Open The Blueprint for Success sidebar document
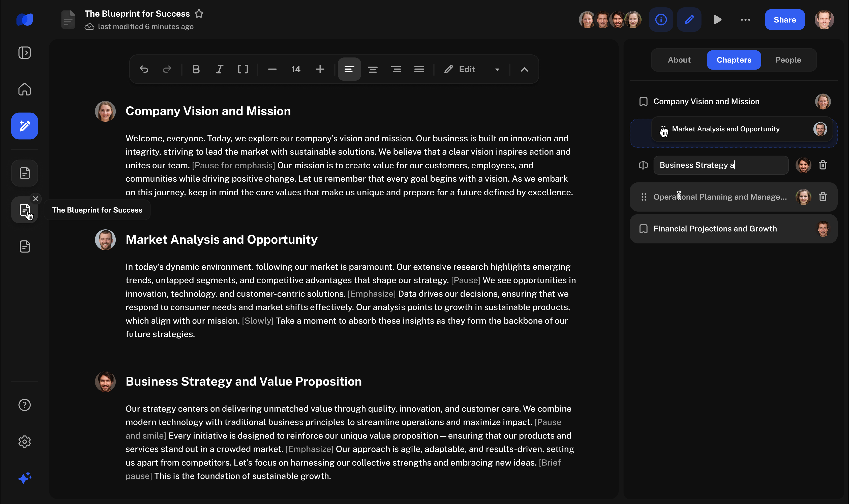Screen dimensions: 849x504 click(x=24, y=210)
